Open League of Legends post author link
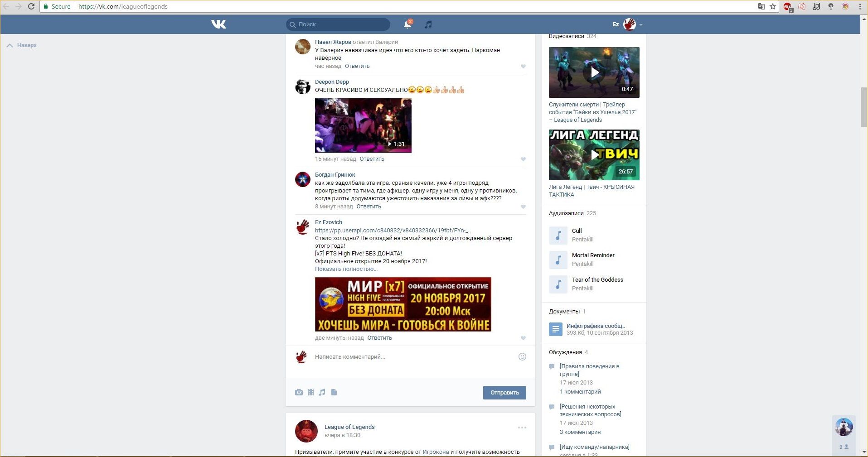 pyautogui.click(x=349, y=427)
